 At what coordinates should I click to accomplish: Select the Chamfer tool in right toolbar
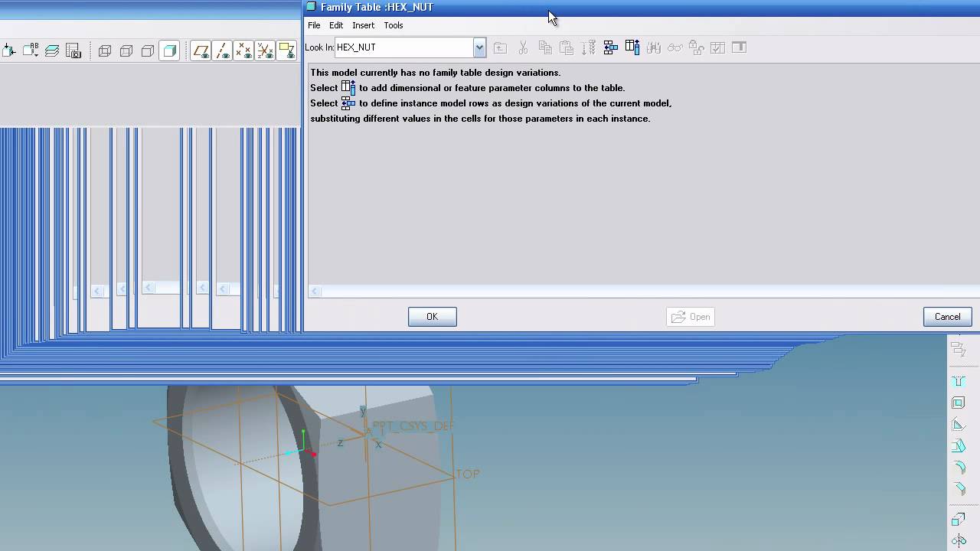pos(958,489)
